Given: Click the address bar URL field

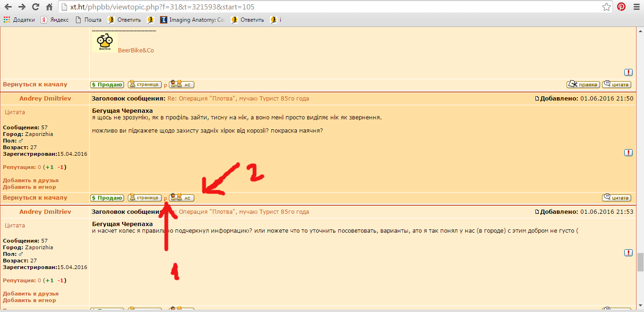Looking at the screenshot, I should [x=330, y=7].
